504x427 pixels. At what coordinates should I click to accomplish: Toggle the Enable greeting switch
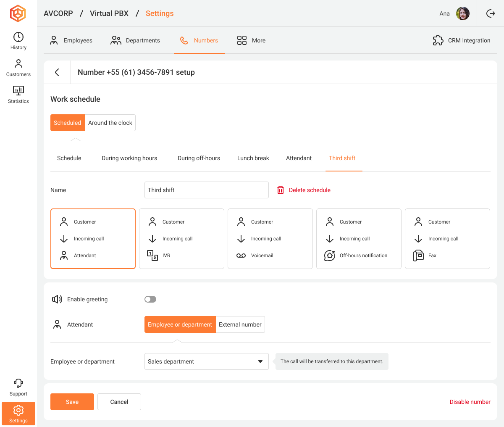[x=150, y=299]
